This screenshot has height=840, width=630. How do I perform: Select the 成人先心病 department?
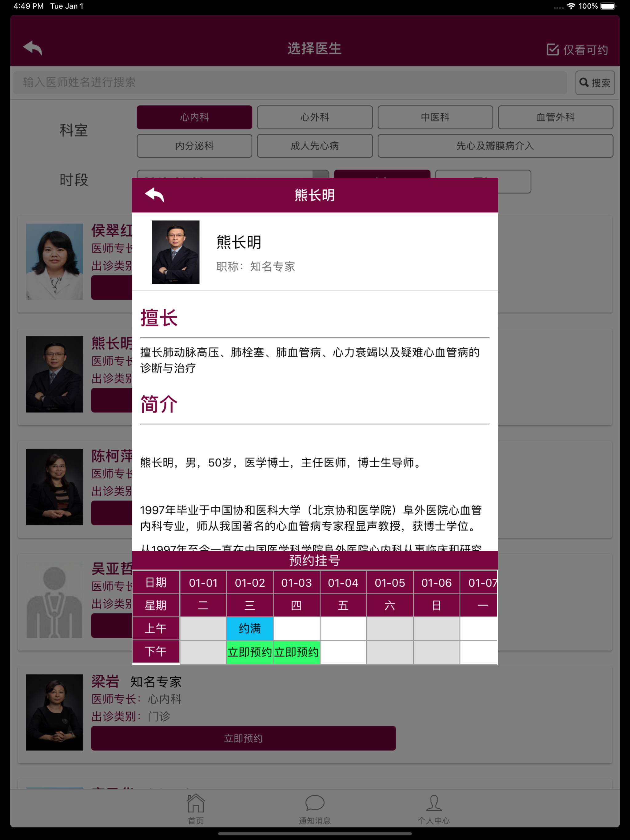click(x=315, y=146)
